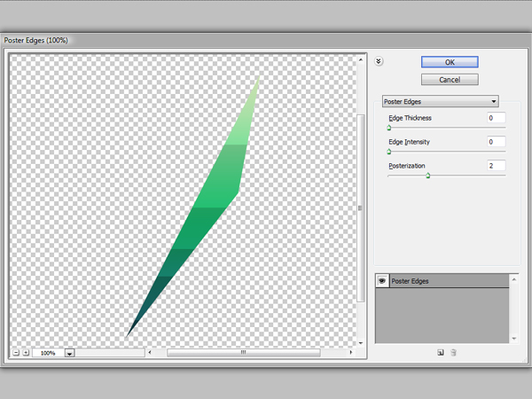Click the Edge Thickness slider handle
532x399 pixels.
click(x=389, y=128)
